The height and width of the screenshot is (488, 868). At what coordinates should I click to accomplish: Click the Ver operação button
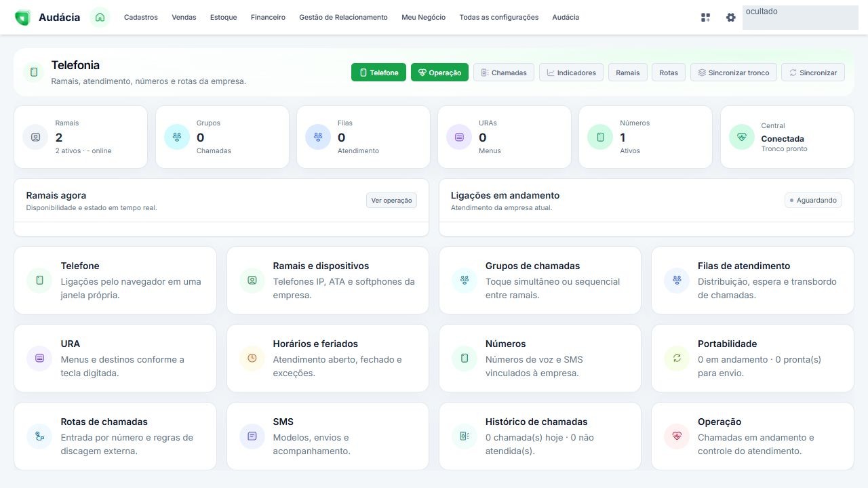391,201
